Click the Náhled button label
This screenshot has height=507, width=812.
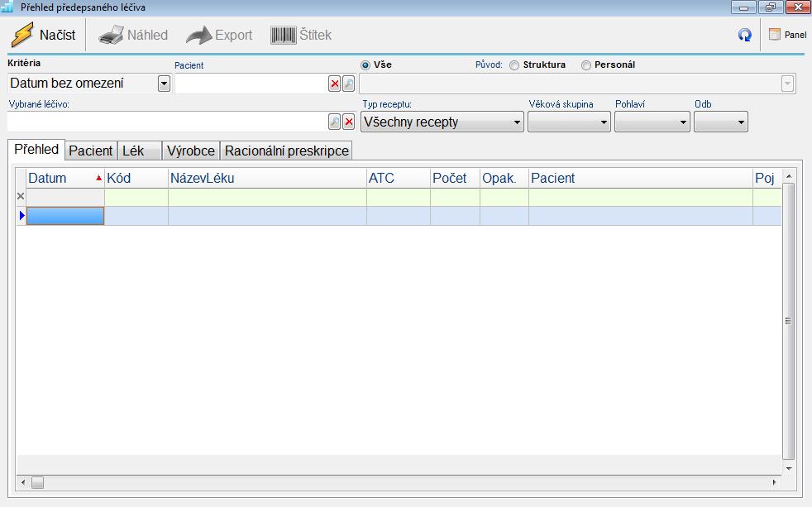point(147,36)
